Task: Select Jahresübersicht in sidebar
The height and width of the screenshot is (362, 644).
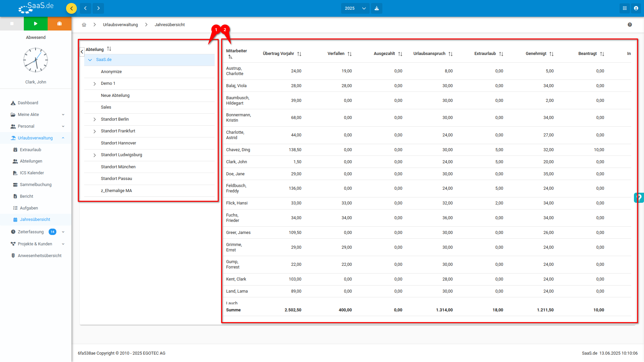Action: tap(36, 220)
